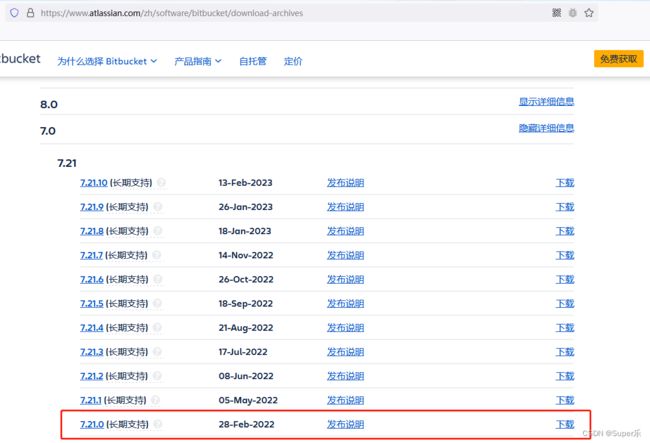Open 发布说明 release notes for 7.21.5

[345, 304]
